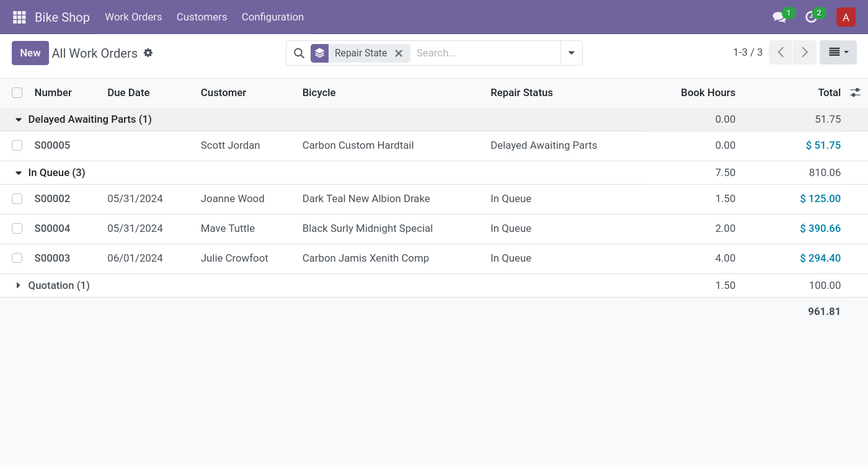Open the Configuration menu
Viewport: 868px width, 465px height.
pyautogui.click(x=272, y=17)
